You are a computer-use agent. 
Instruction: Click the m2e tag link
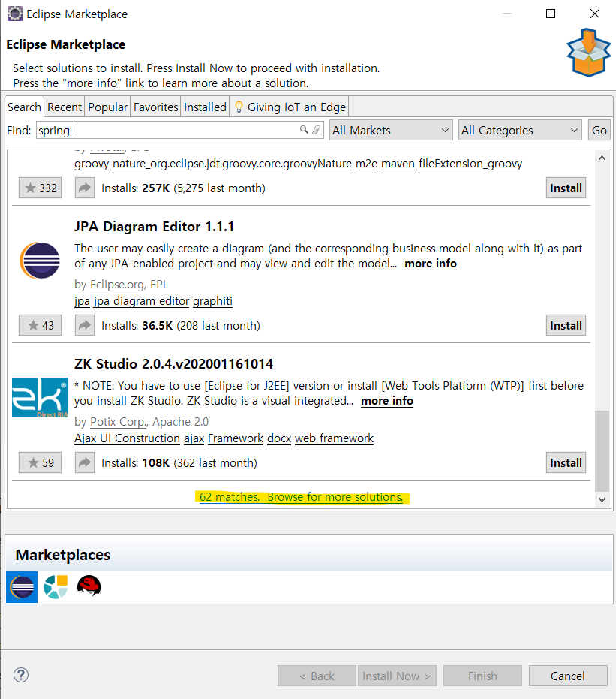pyautogui.click(x=367, y=164)
